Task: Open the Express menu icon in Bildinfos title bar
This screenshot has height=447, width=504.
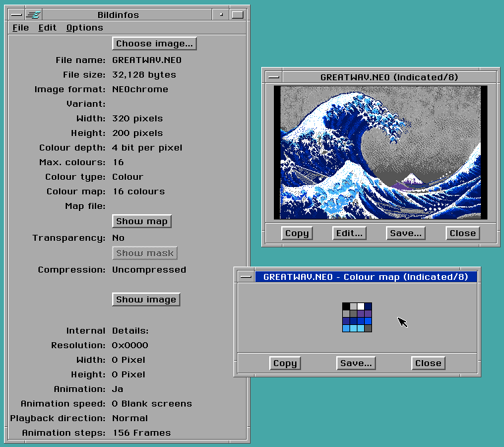Action: click(x=33, y=15)
